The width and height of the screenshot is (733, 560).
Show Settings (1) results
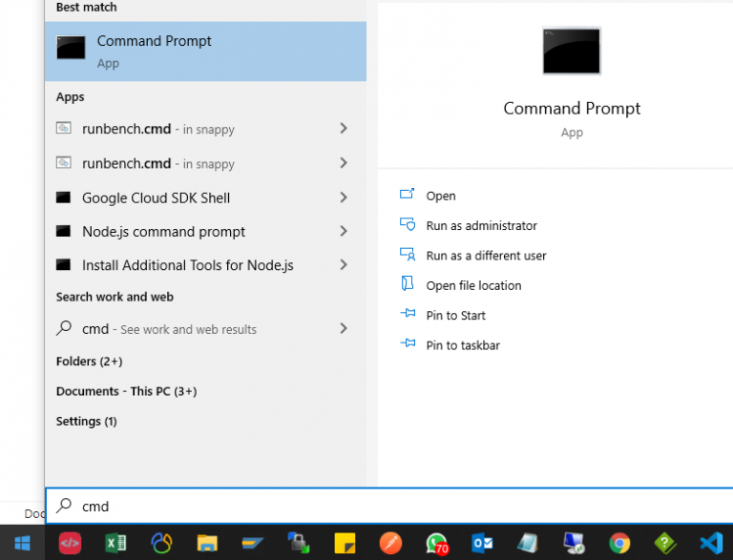tap(87, 421)
